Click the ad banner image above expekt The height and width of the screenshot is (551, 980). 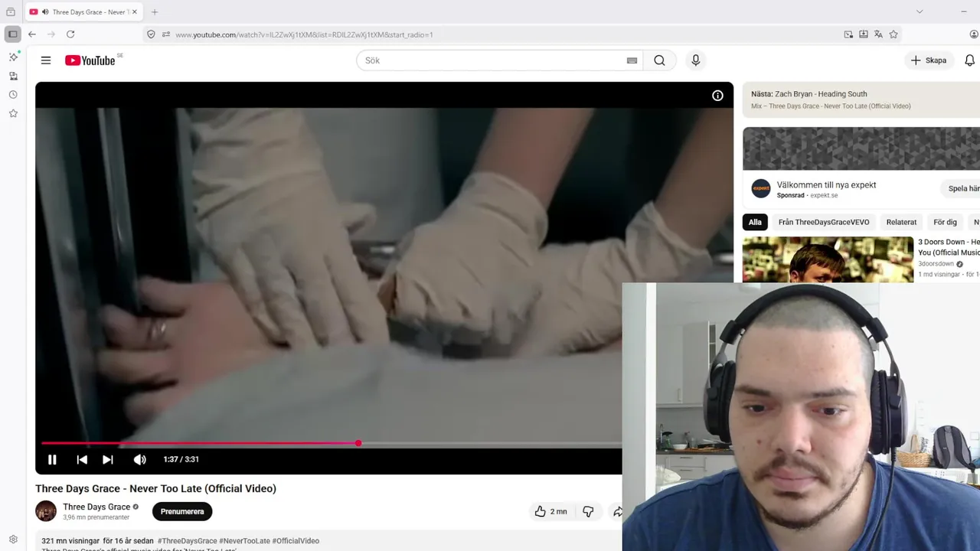pos(861,148)
